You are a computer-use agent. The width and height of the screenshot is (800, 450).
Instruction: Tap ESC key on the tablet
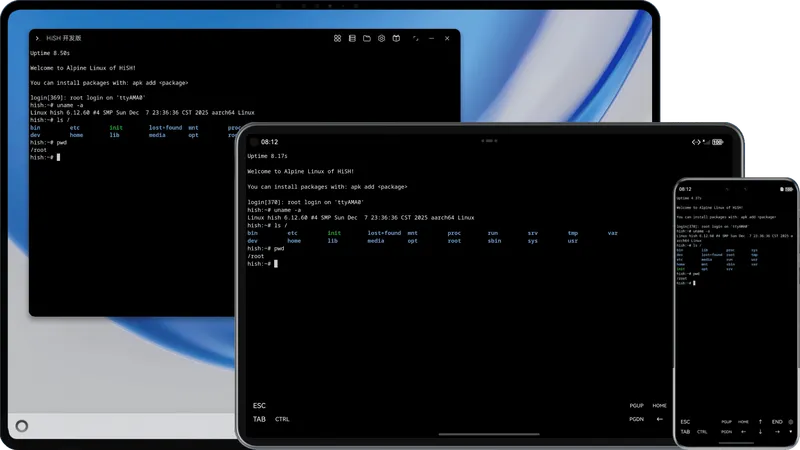click(259, 406)
